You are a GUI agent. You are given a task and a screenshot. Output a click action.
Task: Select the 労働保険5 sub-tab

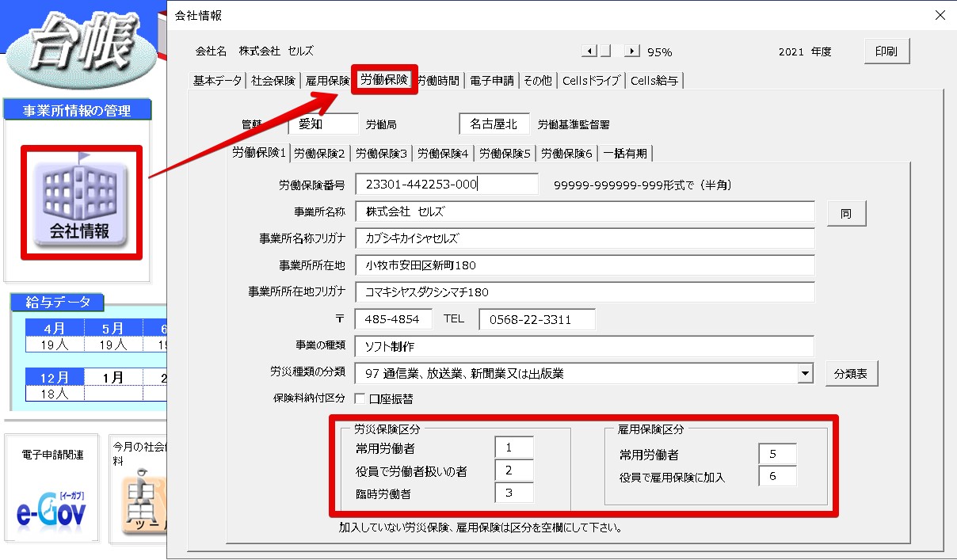505,153
